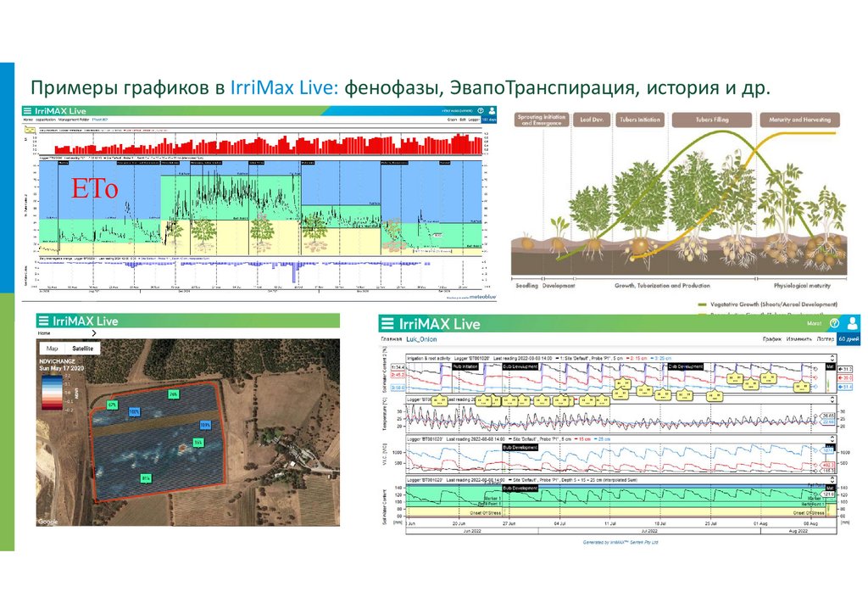Toggle summed soil water graph collapse arrows
868x614 pixels.
[832, 480]
